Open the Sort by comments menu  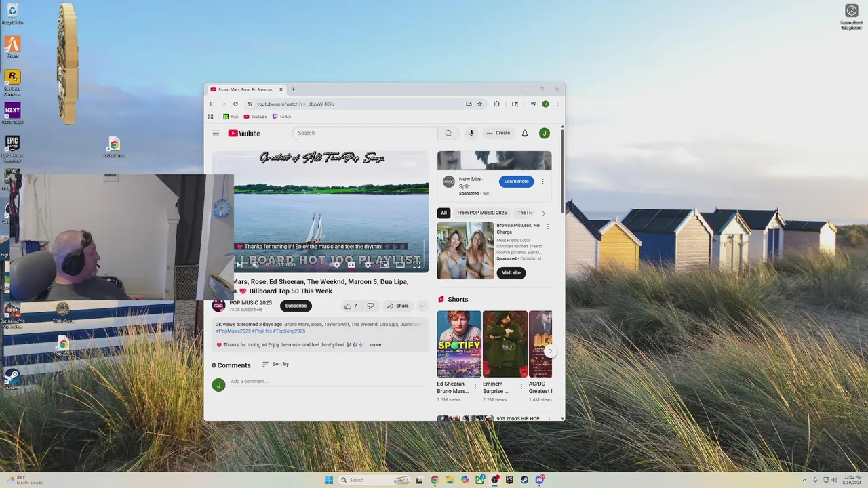pos(275,364)
